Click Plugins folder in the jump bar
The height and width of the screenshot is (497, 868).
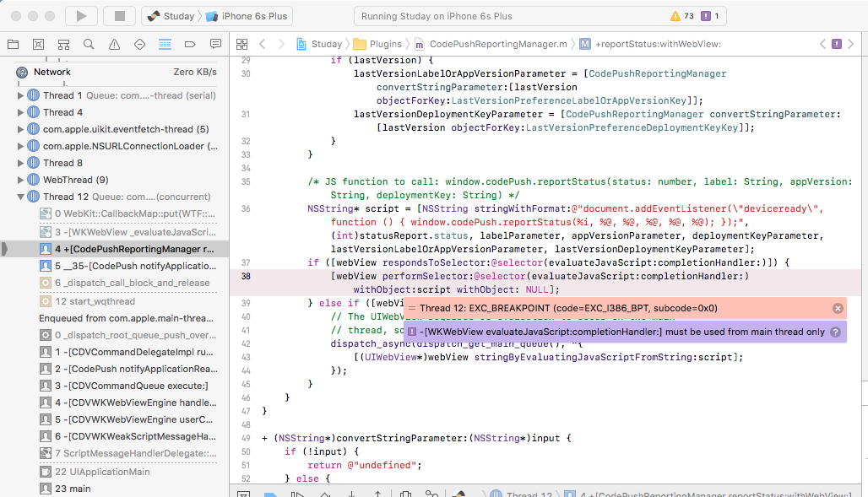click(x=378, y=44)
